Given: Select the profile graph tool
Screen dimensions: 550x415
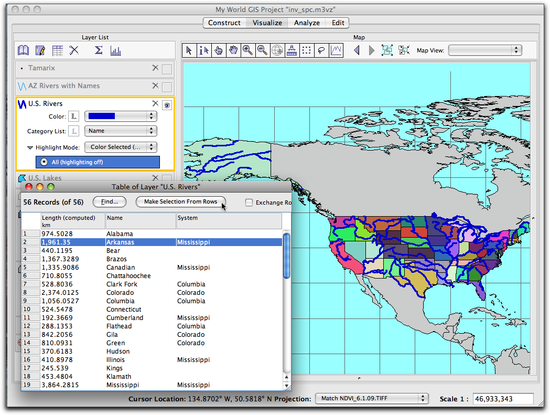Looking at the screenshot, I should (336, 51).
